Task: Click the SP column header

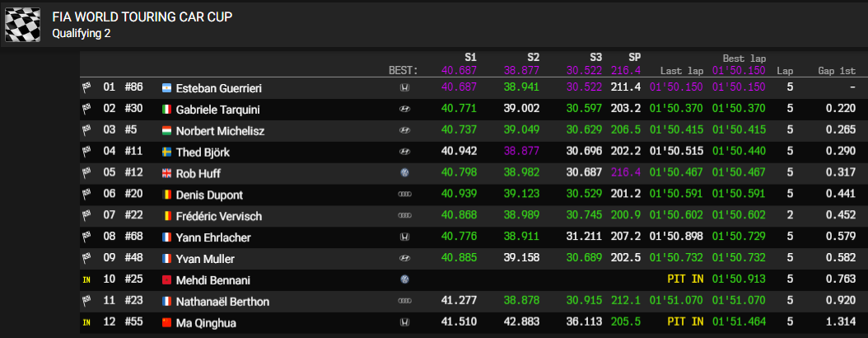Action: click(x=635, y=58)
